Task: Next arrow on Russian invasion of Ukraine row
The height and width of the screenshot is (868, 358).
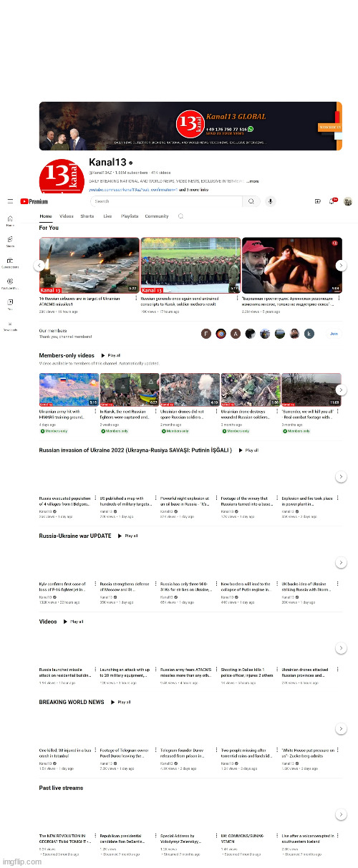Action: tap(341, 477)
